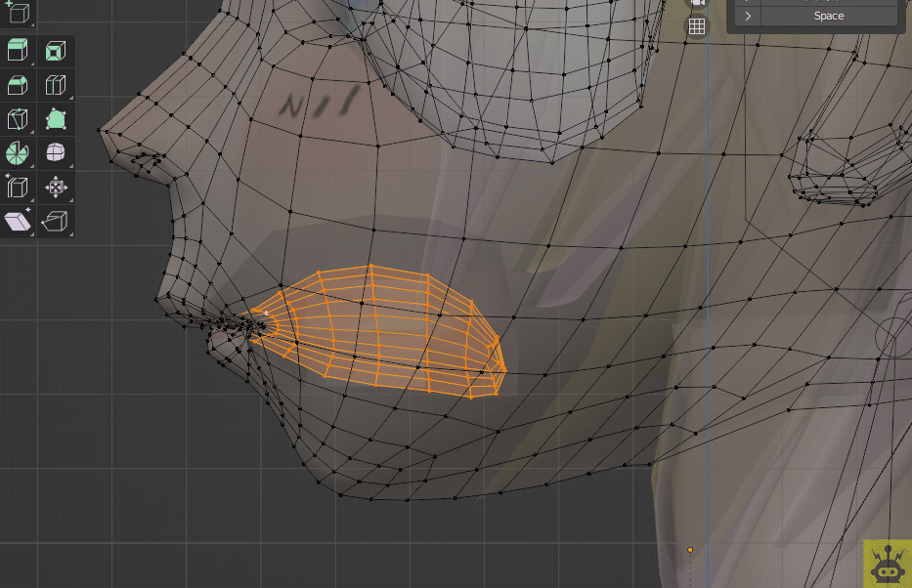Choose the Poly Build tool
This screenshot has width=912, height=588.
(56, 119)
